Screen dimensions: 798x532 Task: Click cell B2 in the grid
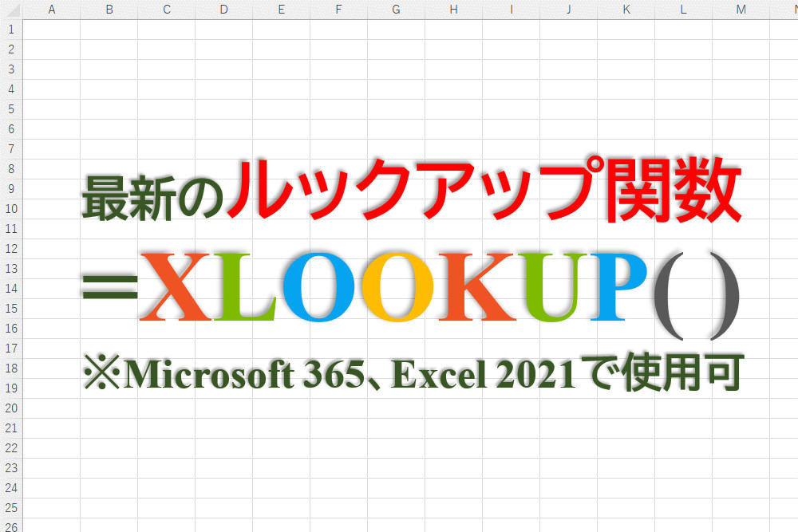(109, 49)
